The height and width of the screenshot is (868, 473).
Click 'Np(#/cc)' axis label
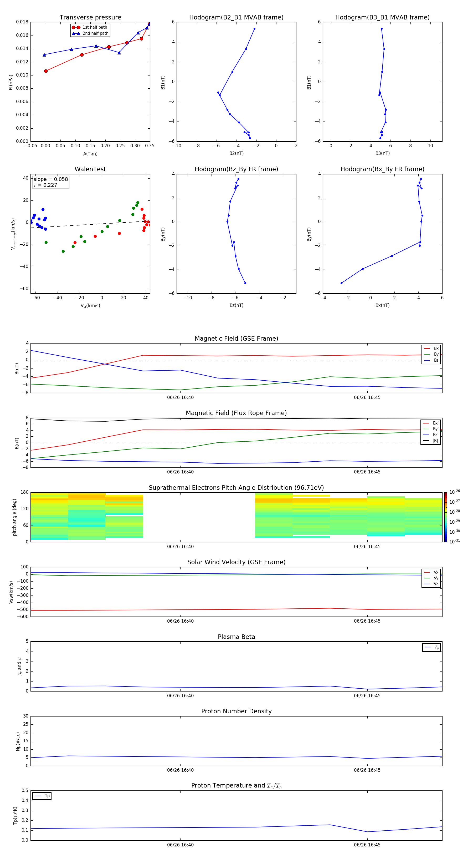tap(18, 741)
